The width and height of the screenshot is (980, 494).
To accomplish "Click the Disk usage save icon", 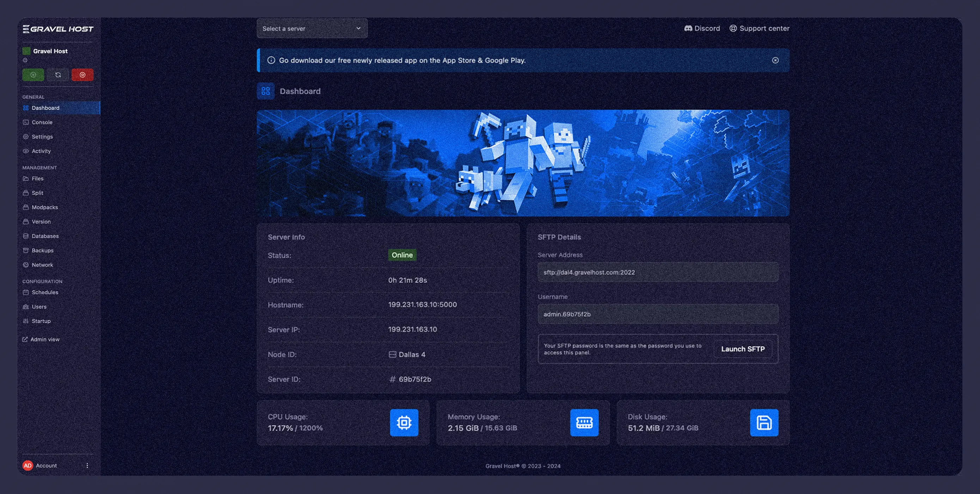I will click(x=764, y=422).
